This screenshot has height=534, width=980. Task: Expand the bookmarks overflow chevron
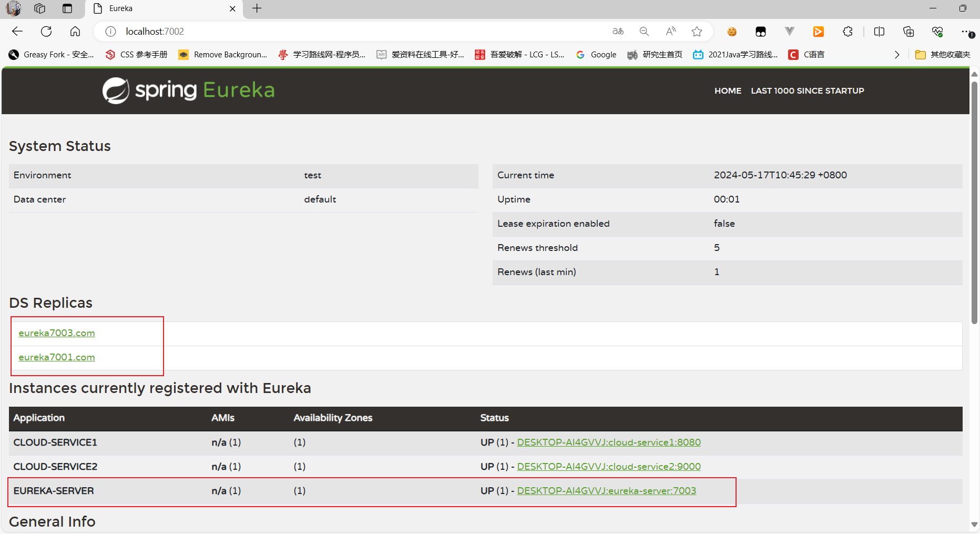897,55
